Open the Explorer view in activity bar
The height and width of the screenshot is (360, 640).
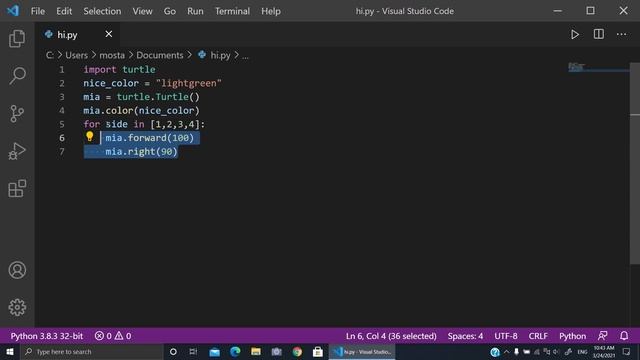17,38
